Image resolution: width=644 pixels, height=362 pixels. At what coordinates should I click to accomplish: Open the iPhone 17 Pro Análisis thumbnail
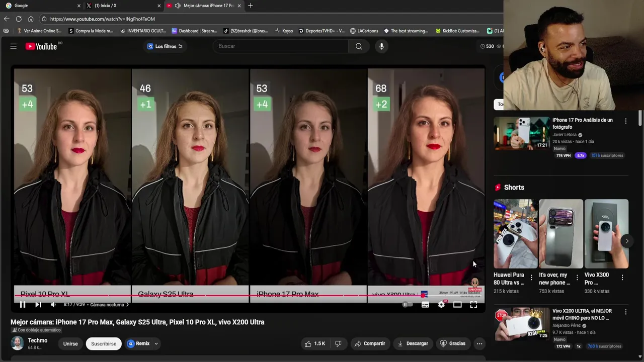[522, 133]
